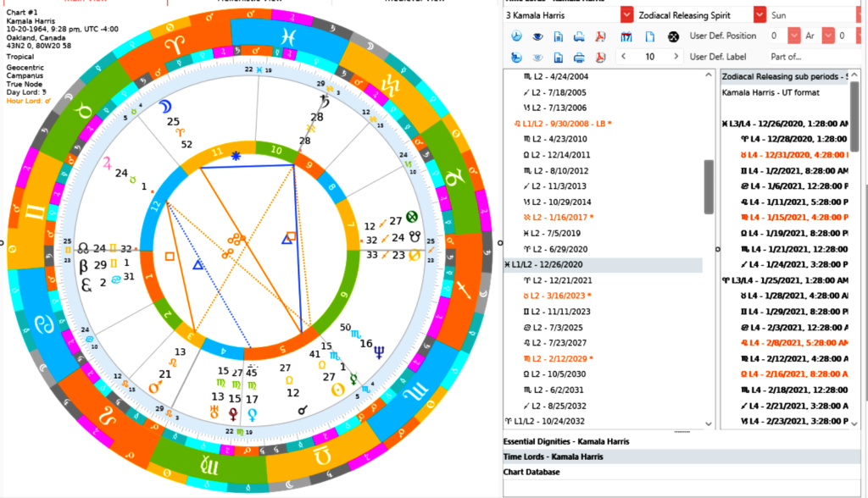
Task: Click the black circular icon before User Def. Position
Action: [x=673, y=36]
